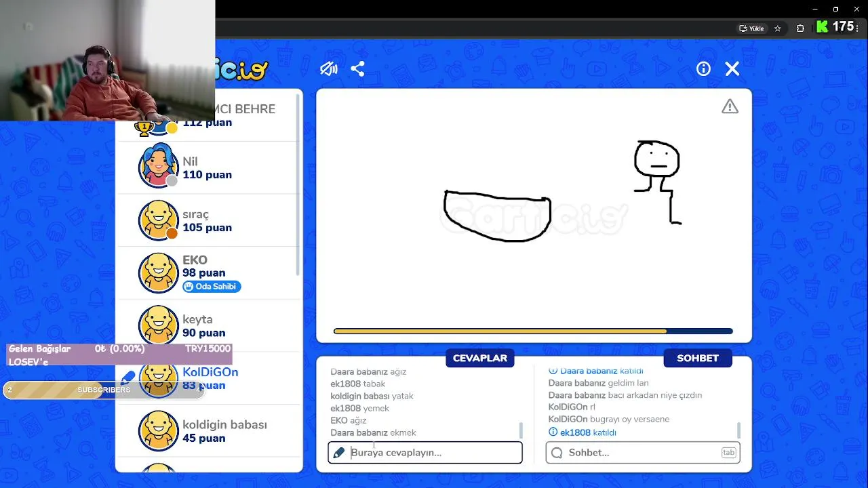The height and width of the screenshot is (488, 868).
Task: Click the info icon beside ek1808 katıldı
Action: click(x=553, y=432)
